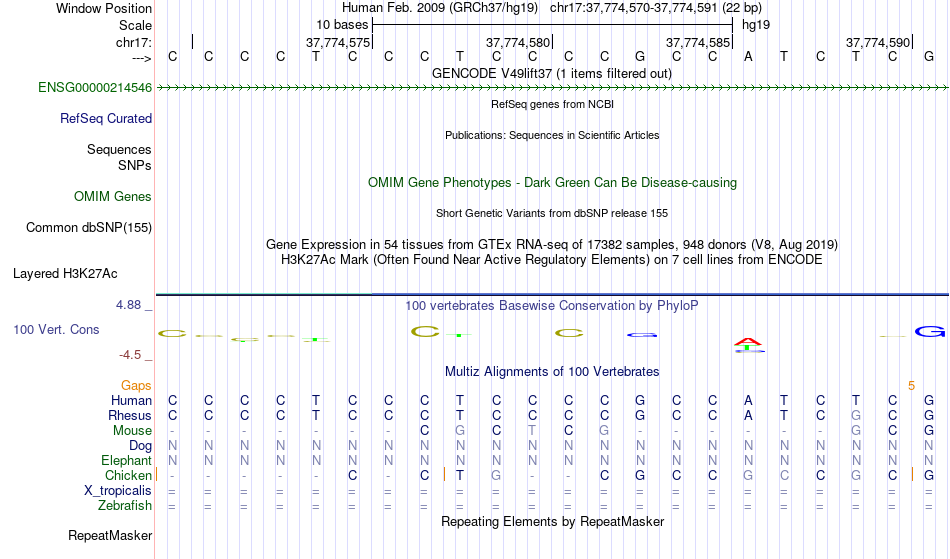Viewport: 950px width, 559px height.
Task: Click the OMIM Gene Phenotypes title
Action: tap(552, 183)
